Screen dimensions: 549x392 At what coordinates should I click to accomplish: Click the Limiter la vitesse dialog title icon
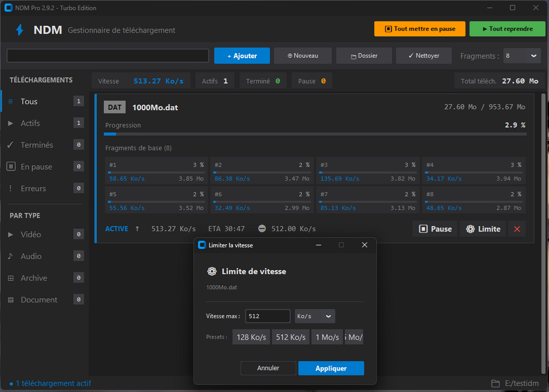pyautogui.click(x=201, y=245)
